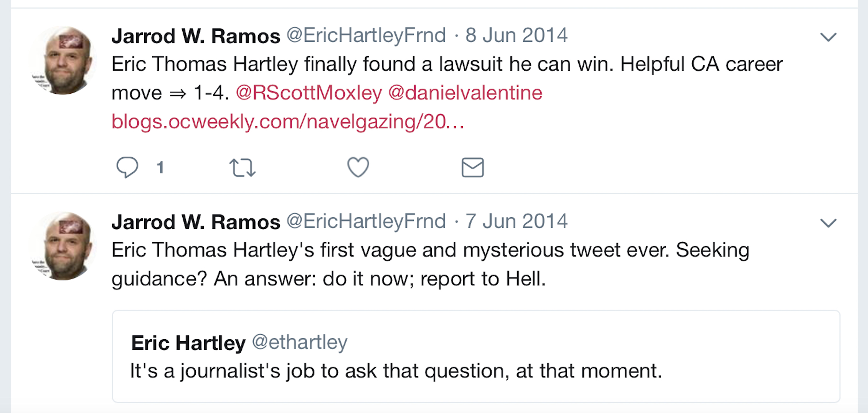Click the reply speech bubble icon
The image size is (868, 413).
(x=127, y=167)
